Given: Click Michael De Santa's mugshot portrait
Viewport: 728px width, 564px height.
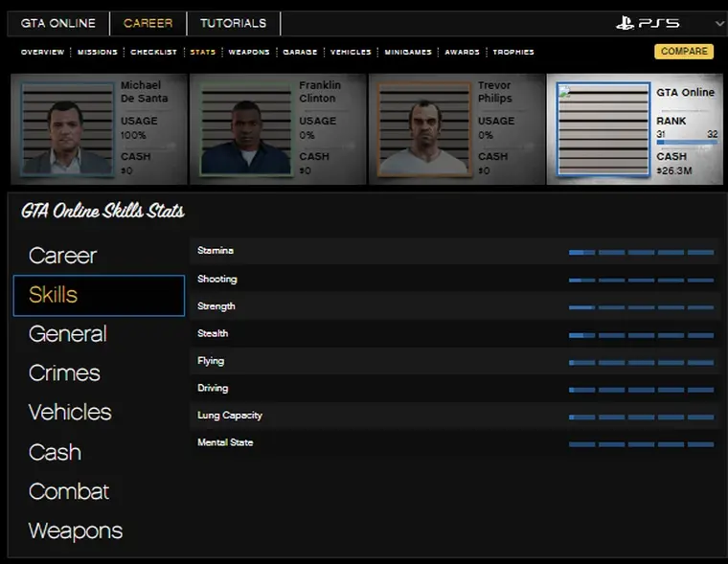Looking at the screenshot, I should coord(67,129).
